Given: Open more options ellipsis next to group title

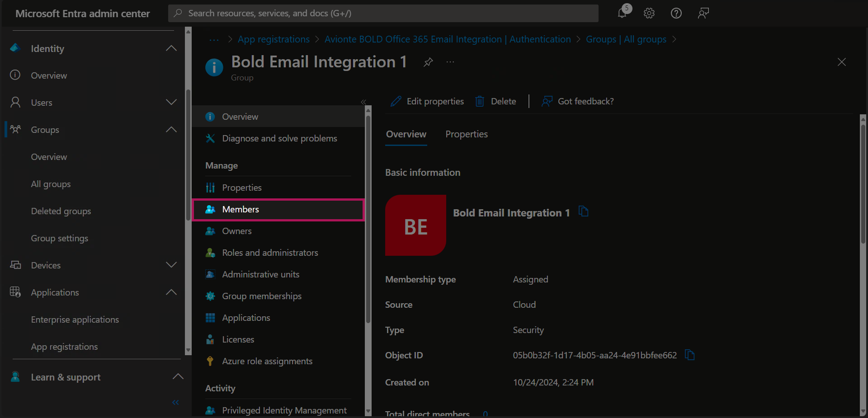Looking at the screenshot, I should coord(450,62).
